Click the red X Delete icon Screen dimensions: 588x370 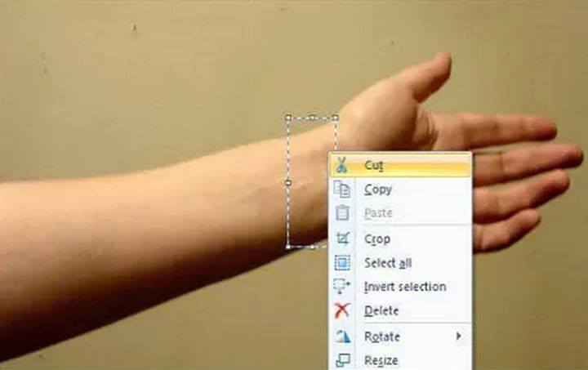point(342,310)
